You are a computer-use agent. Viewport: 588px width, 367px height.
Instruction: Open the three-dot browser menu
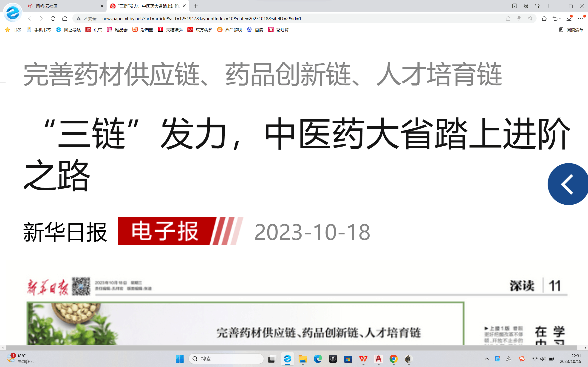[x=581, y=18]
